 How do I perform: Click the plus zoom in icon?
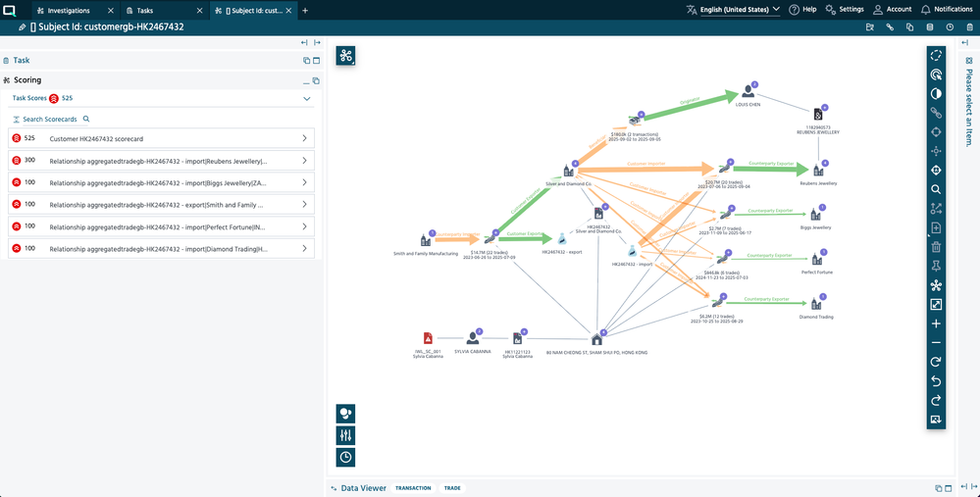pos(936,323)
